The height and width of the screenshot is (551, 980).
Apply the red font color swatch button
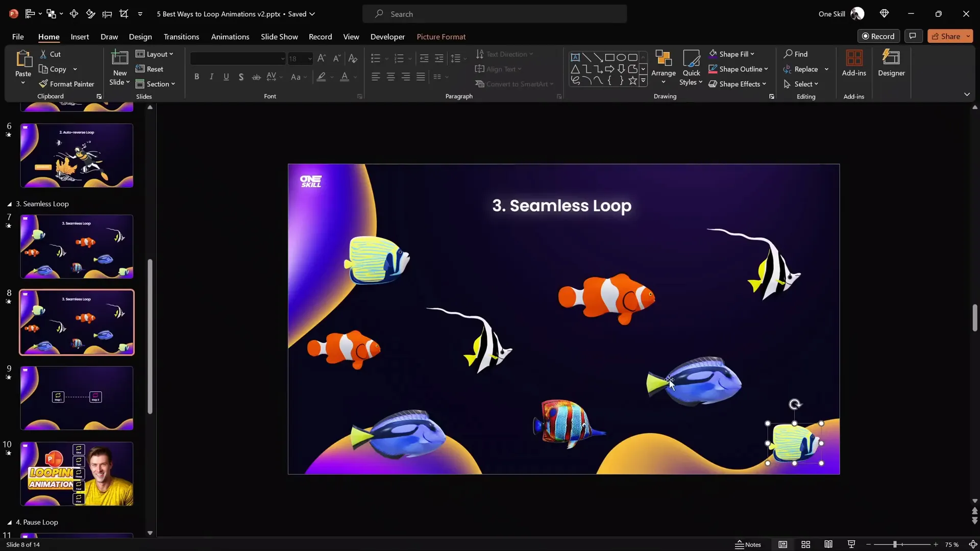pos(345,77)
